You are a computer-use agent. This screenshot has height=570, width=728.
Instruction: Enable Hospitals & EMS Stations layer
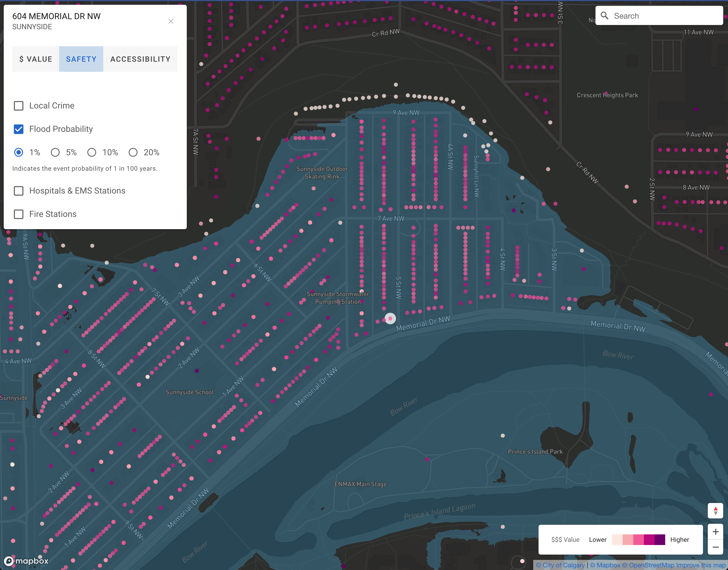tap(19, 191)
